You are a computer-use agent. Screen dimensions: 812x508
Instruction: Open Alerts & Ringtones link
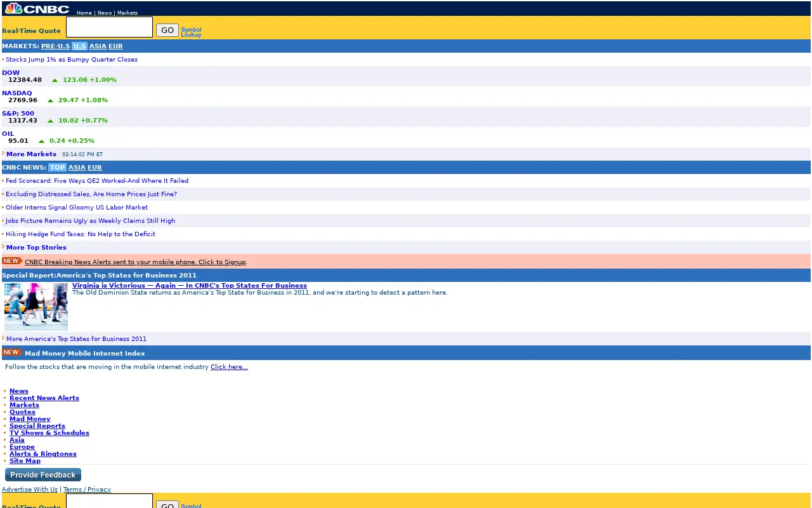[x=43, y=454]
